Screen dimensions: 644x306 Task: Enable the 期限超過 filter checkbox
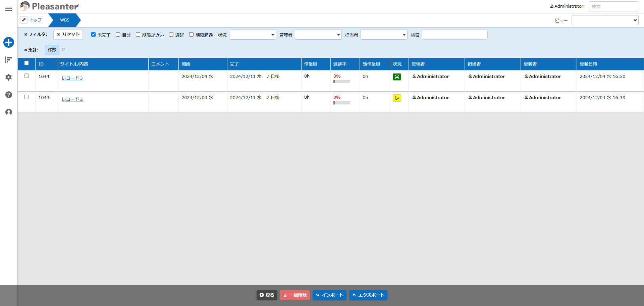pyautogui.click(x=192, y=35)
